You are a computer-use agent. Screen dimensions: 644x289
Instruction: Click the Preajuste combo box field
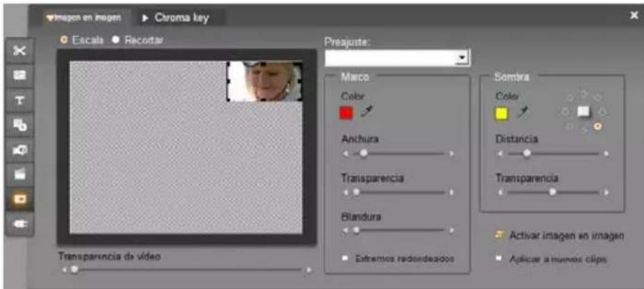click(397, 58)
